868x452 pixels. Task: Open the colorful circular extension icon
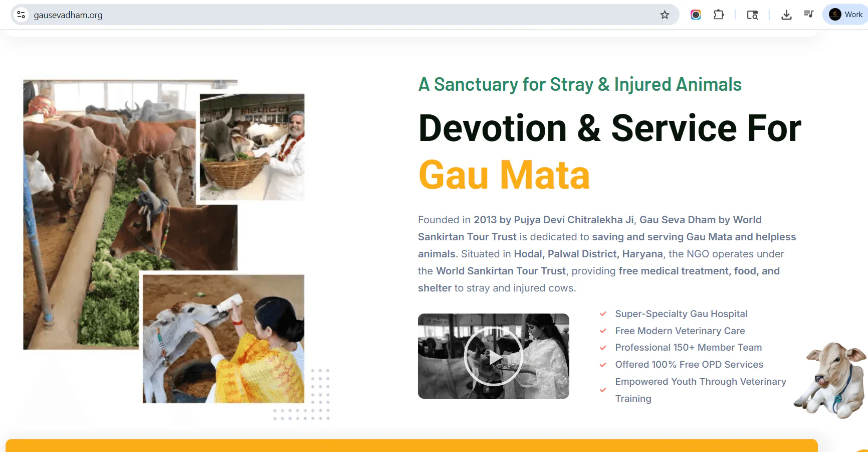(696, 15)
